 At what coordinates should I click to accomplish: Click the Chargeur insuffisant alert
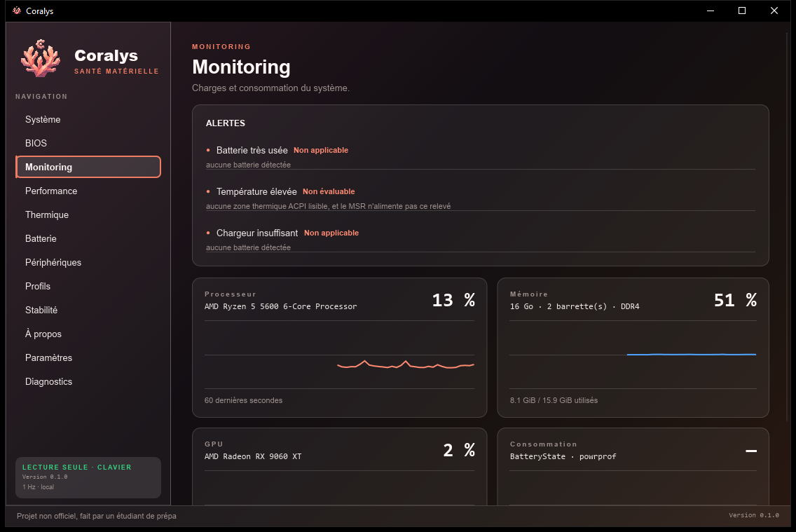click(480, 239)
